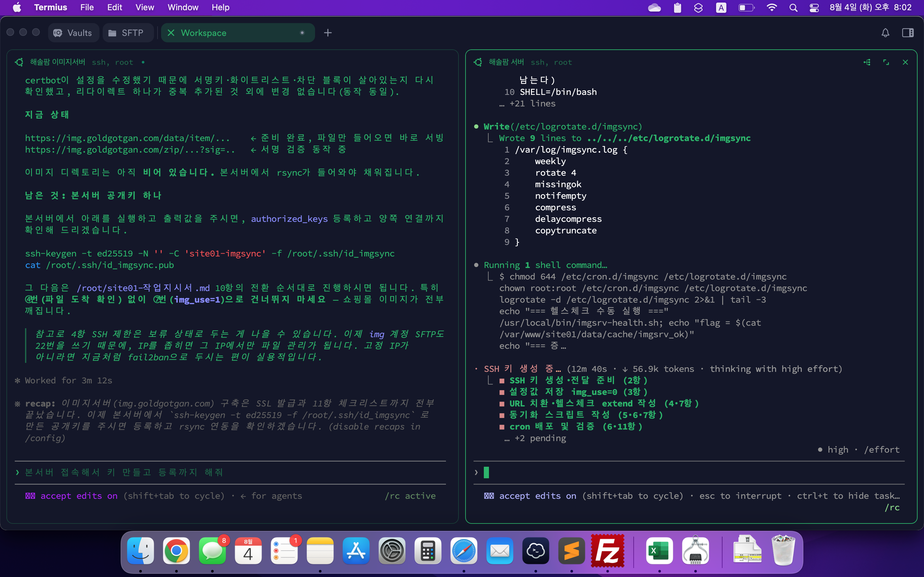Screen dimensions: 924x577
Task: Click the split pane icon in right terminal
Action: coord(867,62)
